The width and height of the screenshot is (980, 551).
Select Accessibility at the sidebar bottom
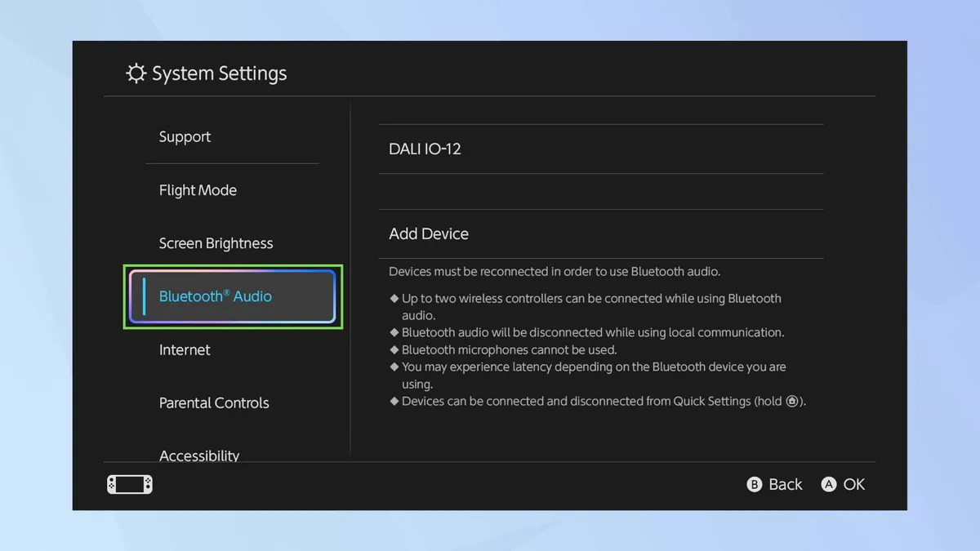[x=199, y=454]
